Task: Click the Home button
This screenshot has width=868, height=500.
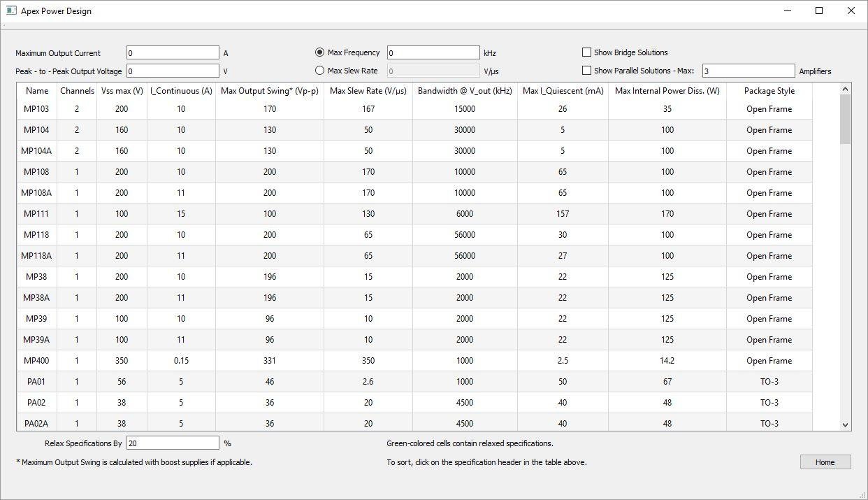Action: (825, 462)
